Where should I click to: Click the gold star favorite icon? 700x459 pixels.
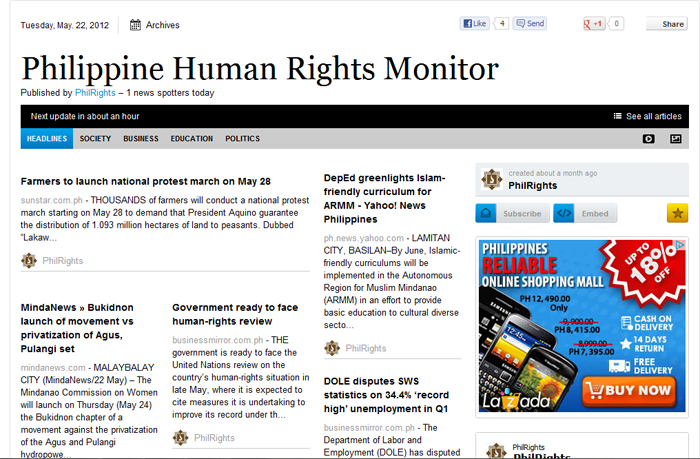677,213
